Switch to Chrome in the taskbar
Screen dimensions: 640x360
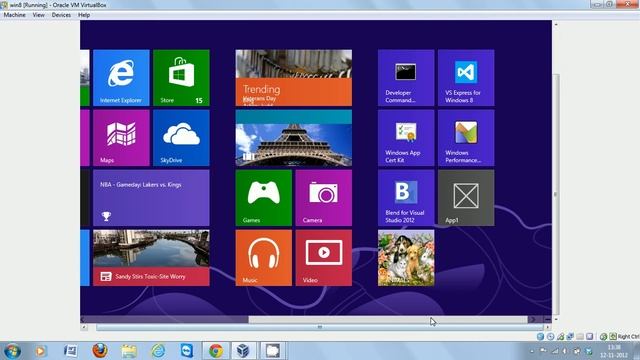tap(216, 351)
